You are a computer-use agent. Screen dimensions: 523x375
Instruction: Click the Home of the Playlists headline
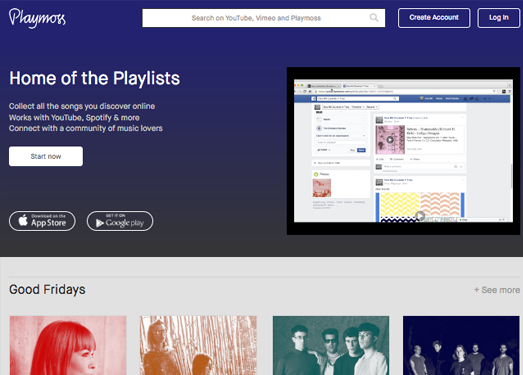tap(94, 78)
